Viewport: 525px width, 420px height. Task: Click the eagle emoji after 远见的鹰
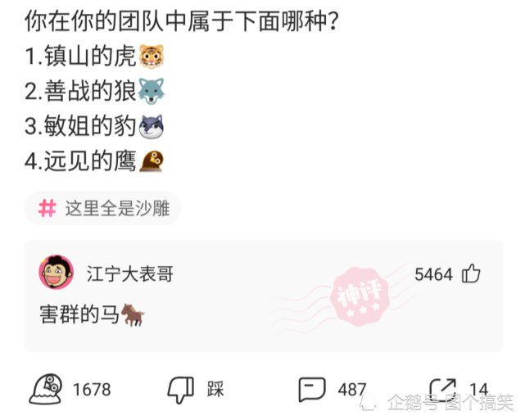pyautogui.click(x=152, y=161)
